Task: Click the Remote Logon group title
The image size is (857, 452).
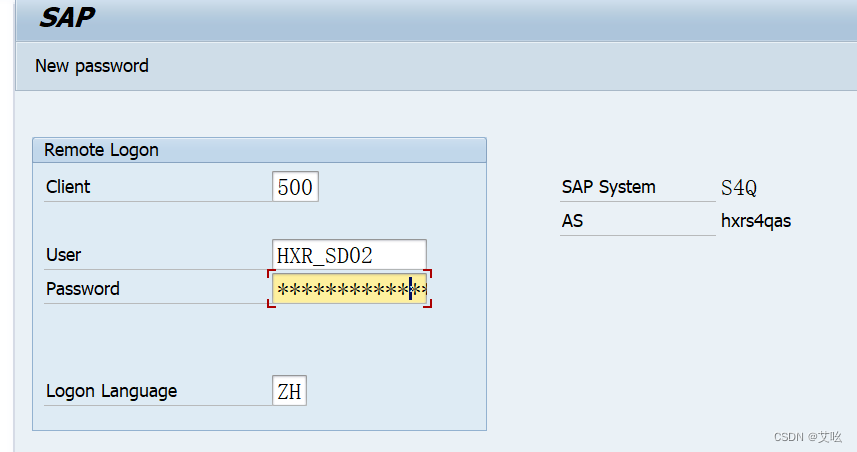Action: (101, 150)
